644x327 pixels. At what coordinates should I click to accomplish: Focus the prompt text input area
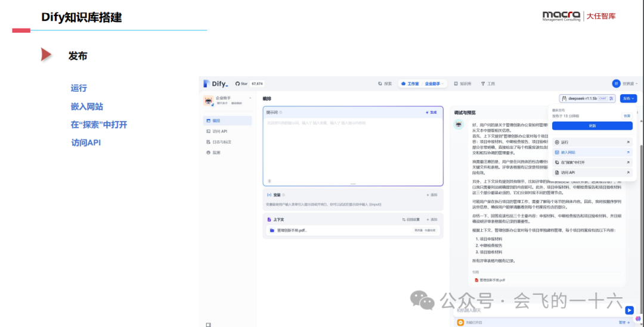(353, 150)
